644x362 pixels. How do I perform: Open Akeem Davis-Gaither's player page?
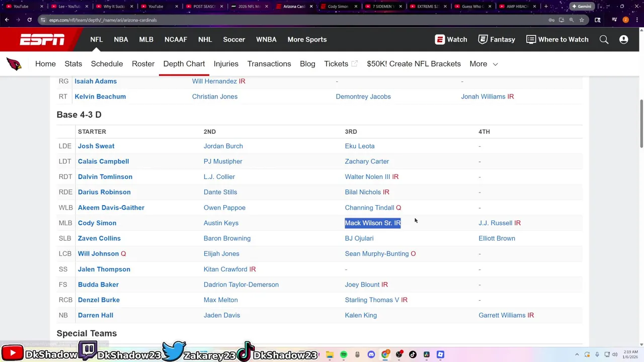click(111, 208)
